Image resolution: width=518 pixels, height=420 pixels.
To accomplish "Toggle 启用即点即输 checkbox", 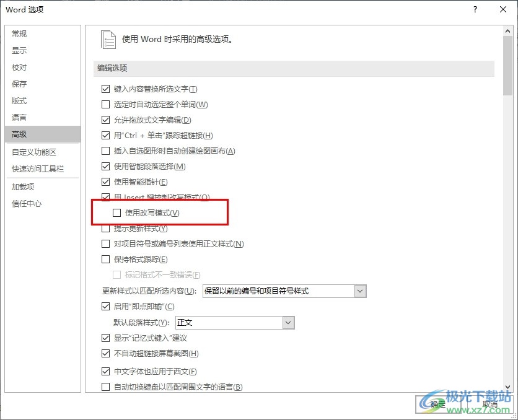I will tap(105, 307).
